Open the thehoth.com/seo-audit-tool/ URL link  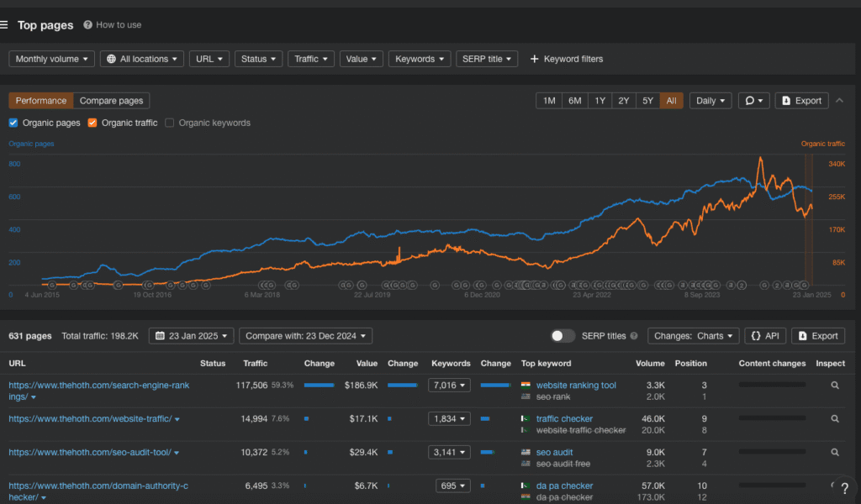89,452
